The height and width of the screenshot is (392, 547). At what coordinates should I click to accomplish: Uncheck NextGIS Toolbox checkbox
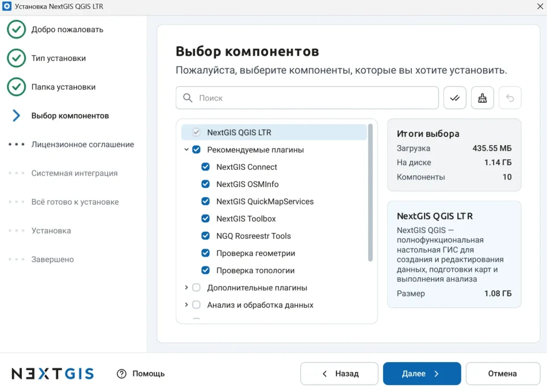(206, 218)
